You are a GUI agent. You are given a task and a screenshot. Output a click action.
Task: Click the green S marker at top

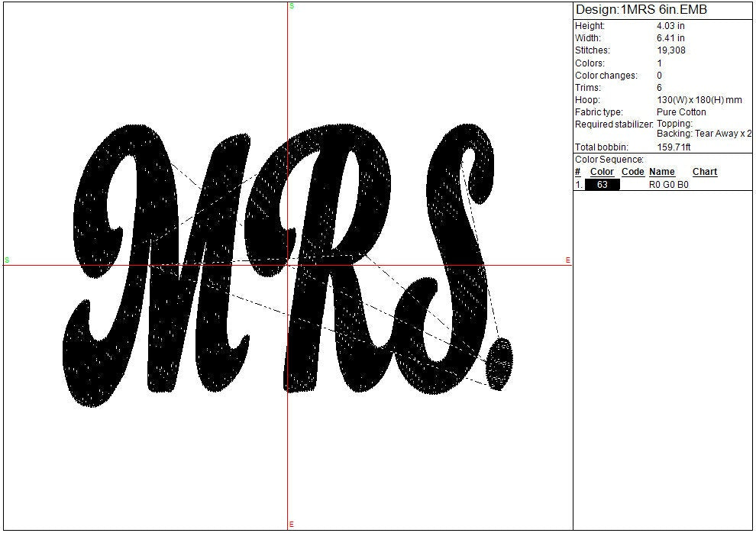point(292,6)
